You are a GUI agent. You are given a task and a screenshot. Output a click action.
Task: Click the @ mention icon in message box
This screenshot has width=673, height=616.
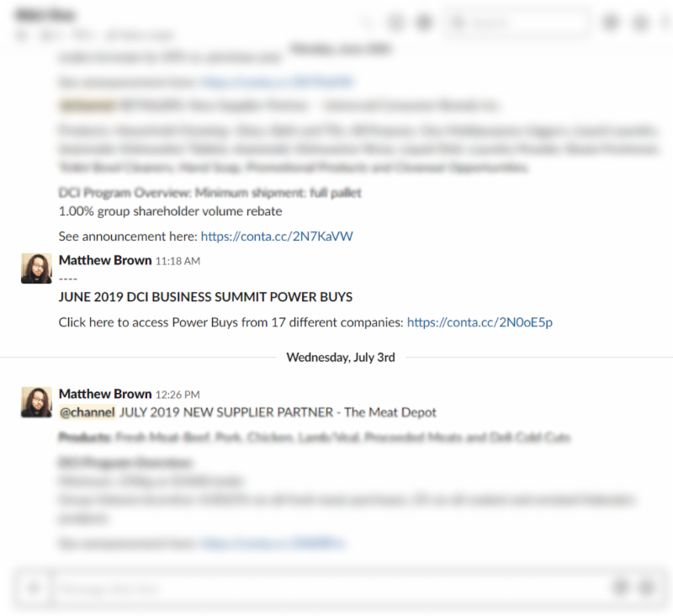tap(621, 587)
